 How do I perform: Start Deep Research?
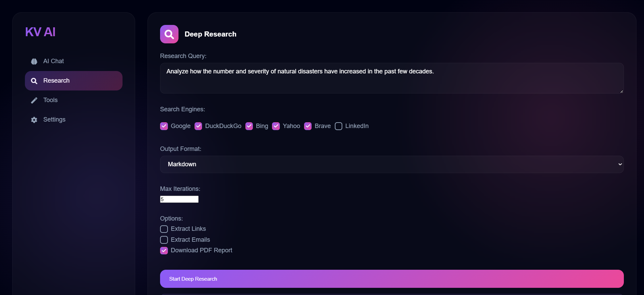[x=392, y=279]
